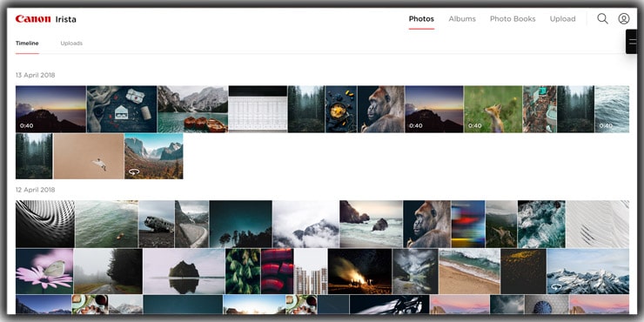Open the winding mountain road photo

tap(191, 224)
